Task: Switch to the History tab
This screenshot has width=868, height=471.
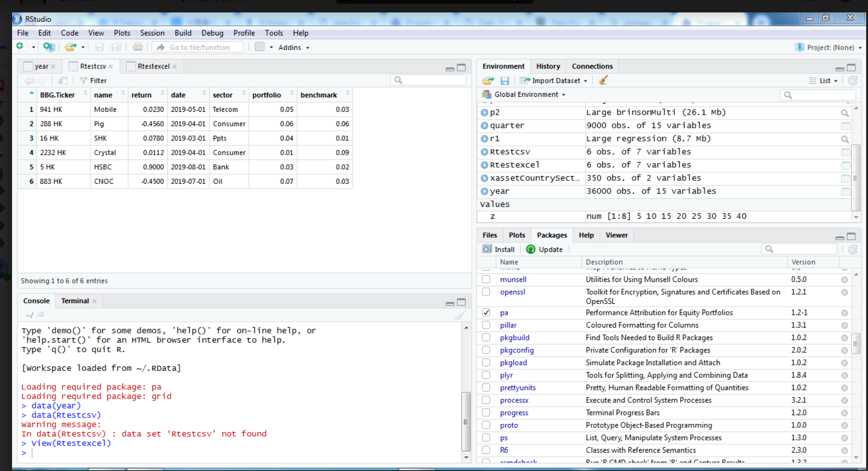Action: point(548,66)
